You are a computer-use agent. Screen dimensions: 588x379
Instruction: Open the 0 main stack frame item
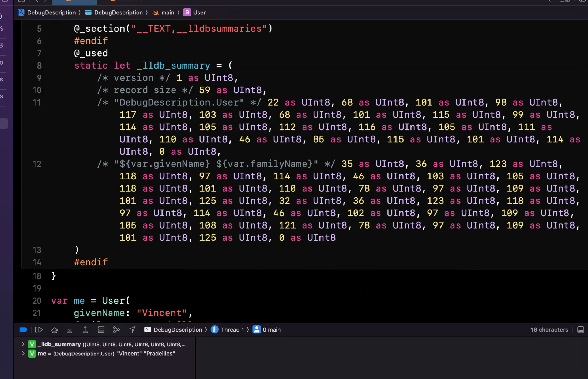click(267, 330)
